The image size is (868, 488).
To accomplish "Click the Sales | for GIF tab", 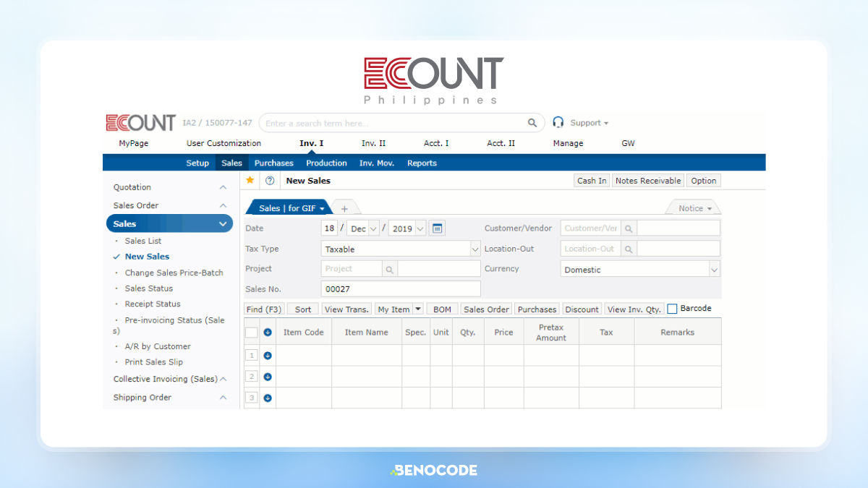I will coord(290,208).
